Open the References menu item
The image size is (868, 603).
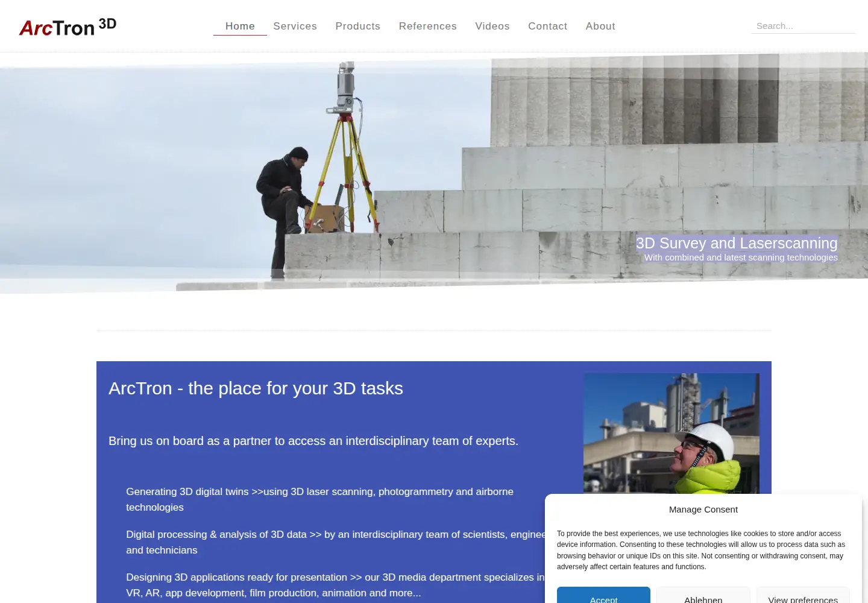427,26
